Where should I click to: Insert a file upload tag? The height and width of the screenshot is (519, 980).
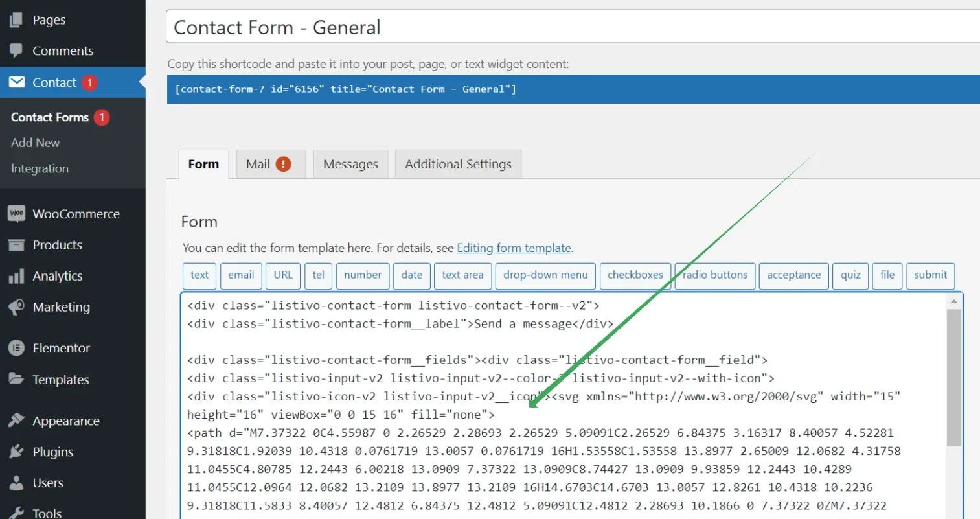pos(887,275)
